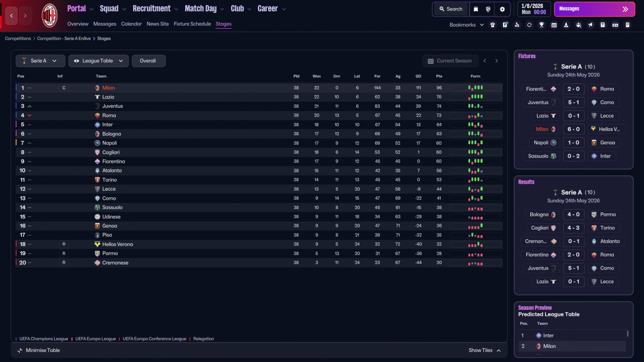Switch to the Fixture Schedule tab
The height and width of the screenshot is (362, 644).
(192, 24)
